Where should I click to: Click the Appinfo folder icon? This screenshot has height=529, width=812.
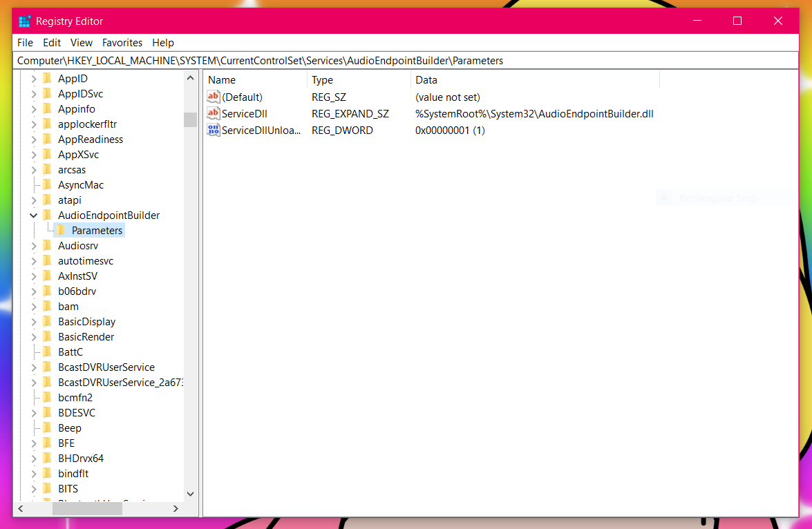[48, 108]
